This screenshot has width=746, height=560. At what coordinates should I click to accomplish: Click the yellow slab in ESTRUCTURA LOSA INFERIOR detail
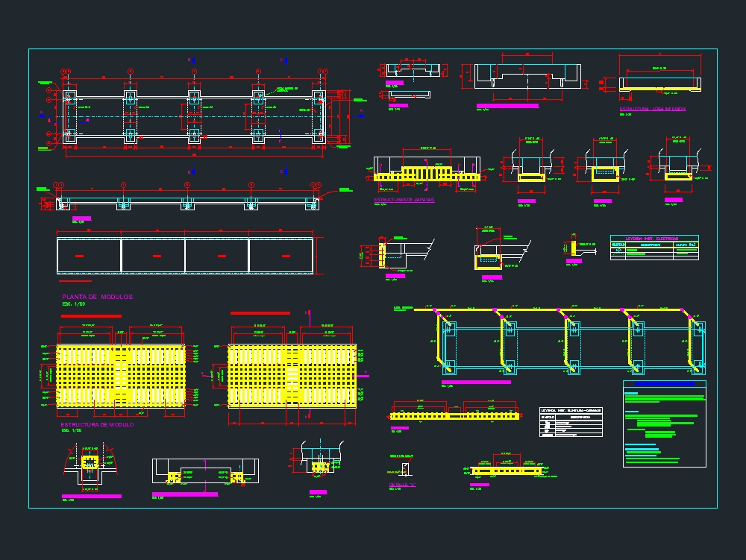click(x=660, y=89)
